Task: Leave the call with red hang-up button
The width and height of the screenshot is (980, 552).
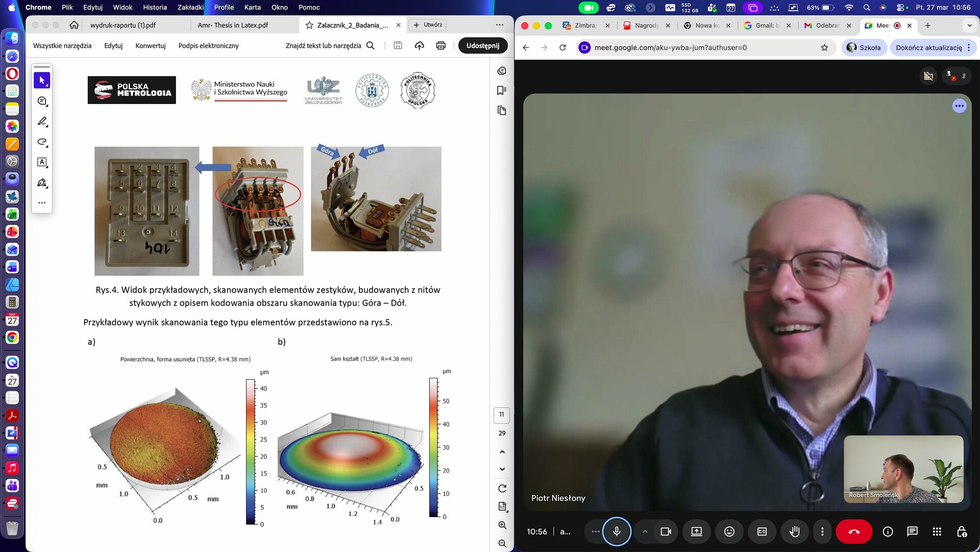Action: point(854,532)
